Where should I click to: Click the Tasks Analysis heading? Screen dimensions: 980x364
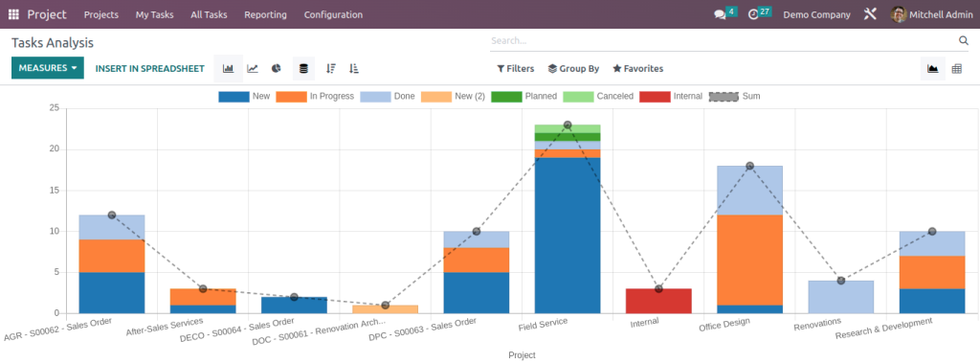(x=53, y=42)
